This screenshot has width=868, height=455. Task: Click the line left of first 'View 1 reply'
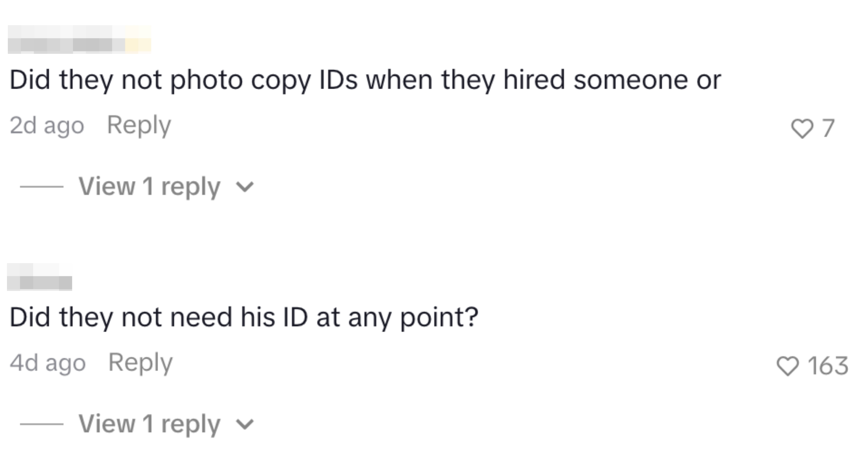click(x=42, y=186)
